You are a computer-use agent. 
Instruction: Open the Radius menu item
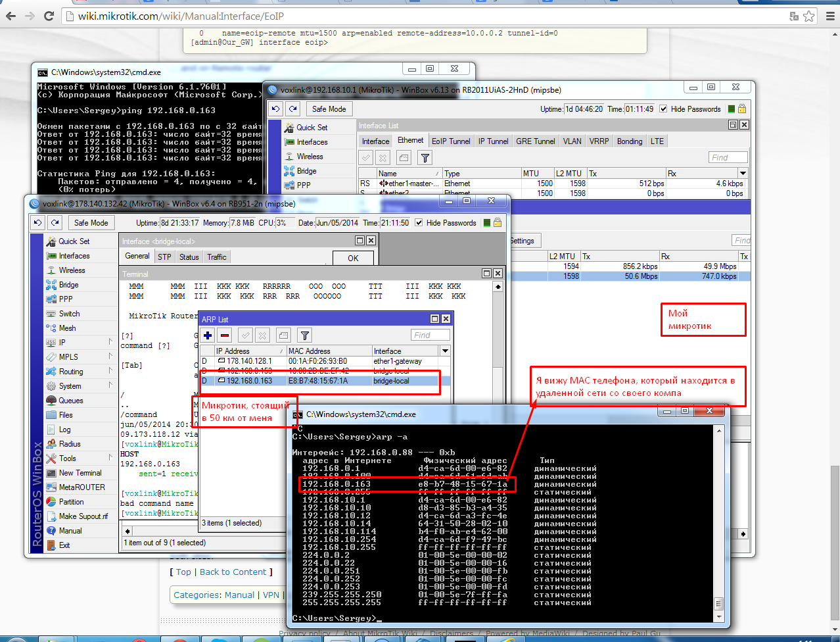70,444
